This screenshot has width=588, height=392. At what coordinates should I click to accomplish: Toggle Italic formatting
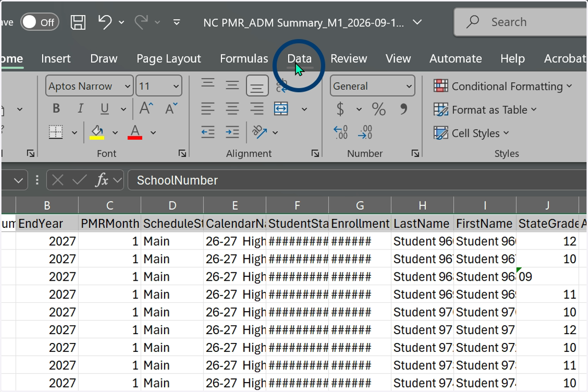pos(80,109)
